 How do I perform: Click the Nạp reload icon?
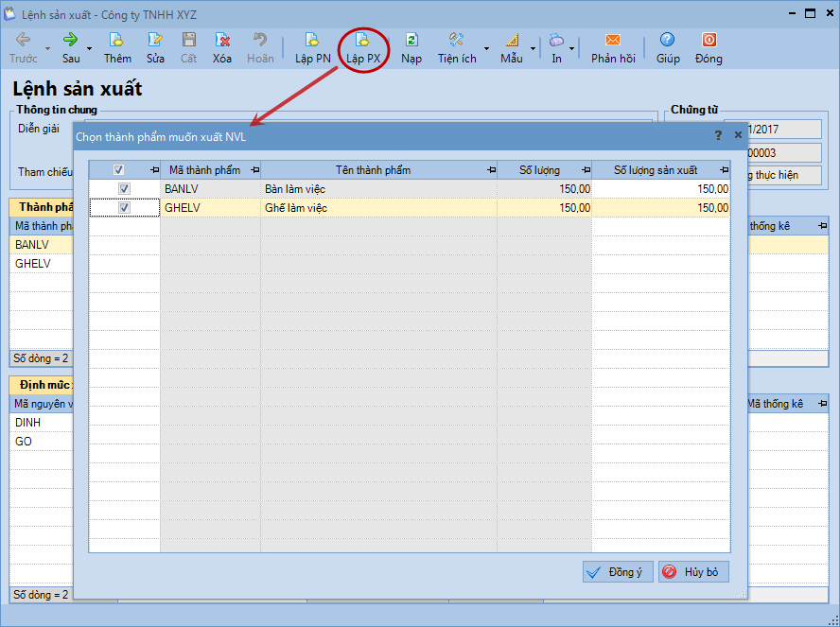point(411,41)
